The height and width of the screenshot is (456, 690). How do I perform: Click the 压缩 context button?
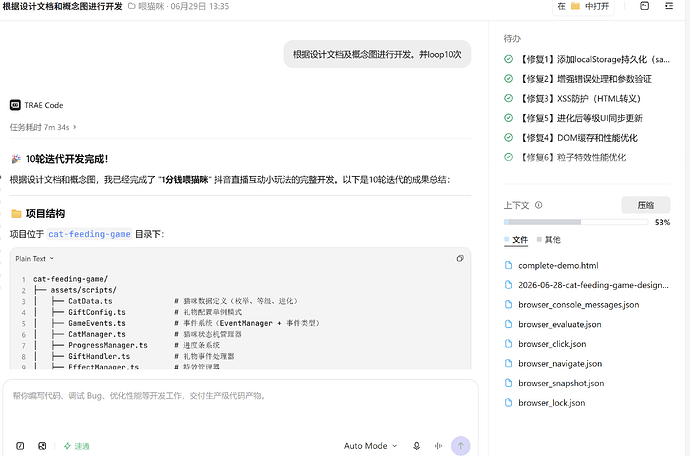click(646, 205)
